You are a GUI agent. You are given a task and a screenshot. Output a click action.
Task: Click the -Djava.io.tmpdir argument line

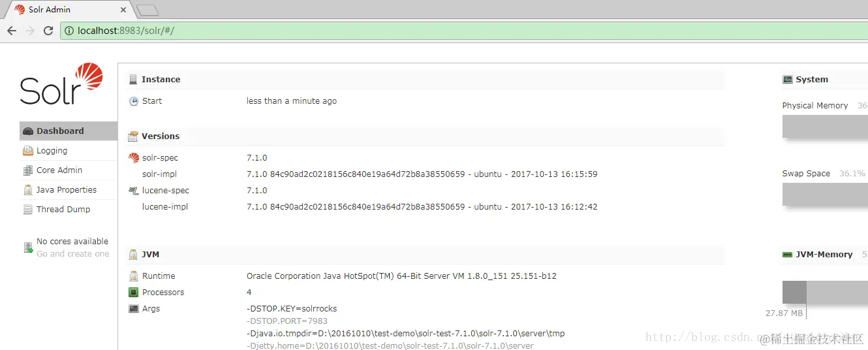click(406, 334)
